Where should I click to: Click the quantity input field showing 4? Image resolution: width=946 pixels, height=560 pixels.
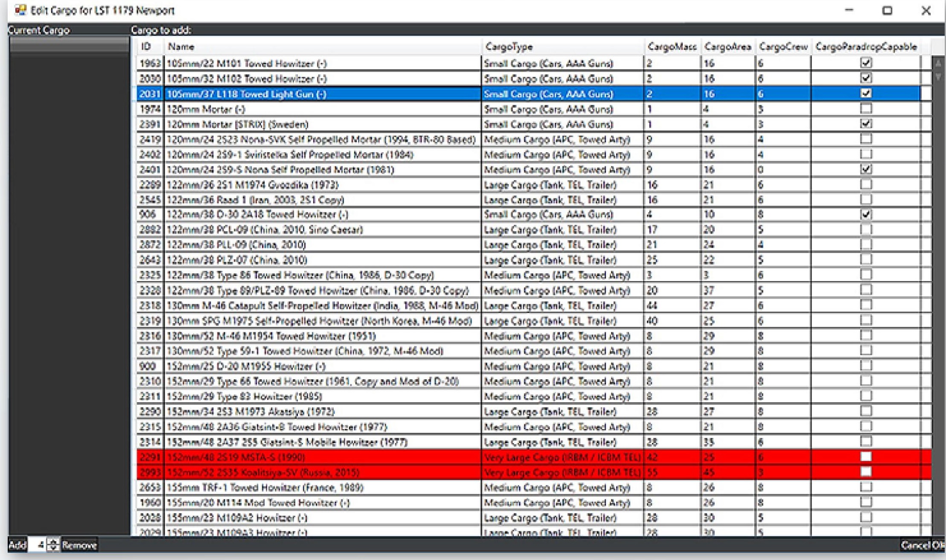point(38,545)
